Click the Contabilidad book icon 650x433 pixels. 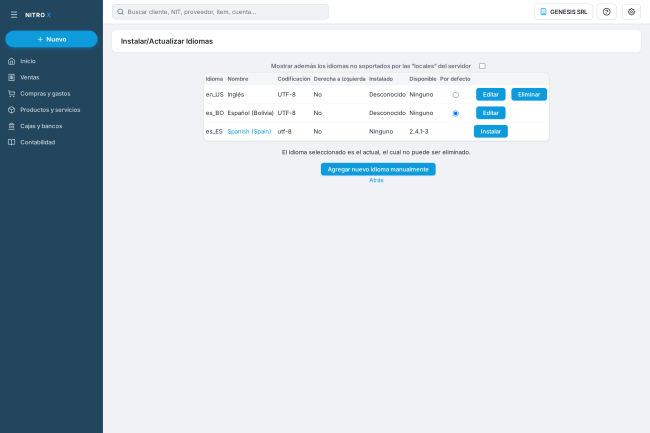[x=12, y=142]
